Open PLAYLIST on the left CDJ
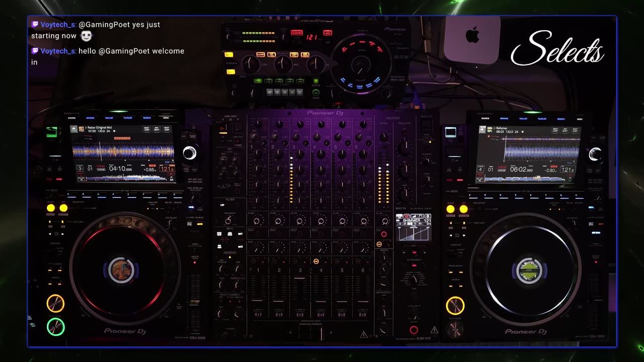This screenshot has width=644, height=362. [x=128, y=118]
